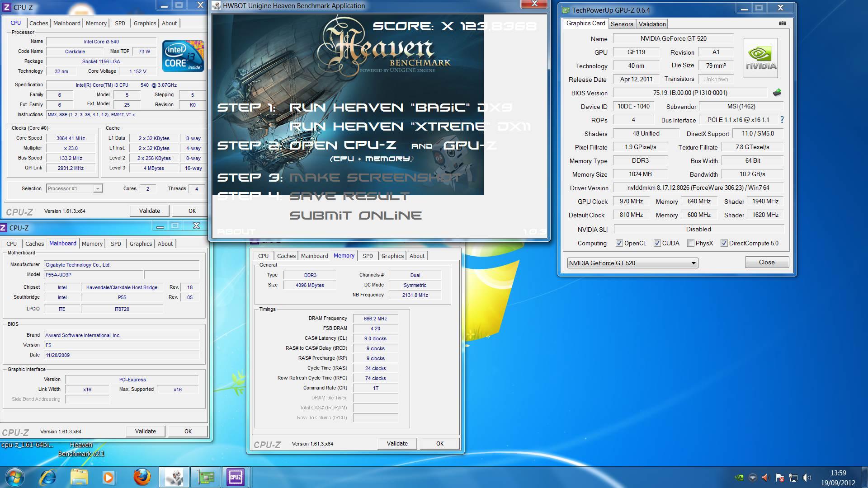Click the DRAM Frequency value 666.2 MHz
Image resolution: width=868 pixels, height=488 pixels.
tap(375, 319)
